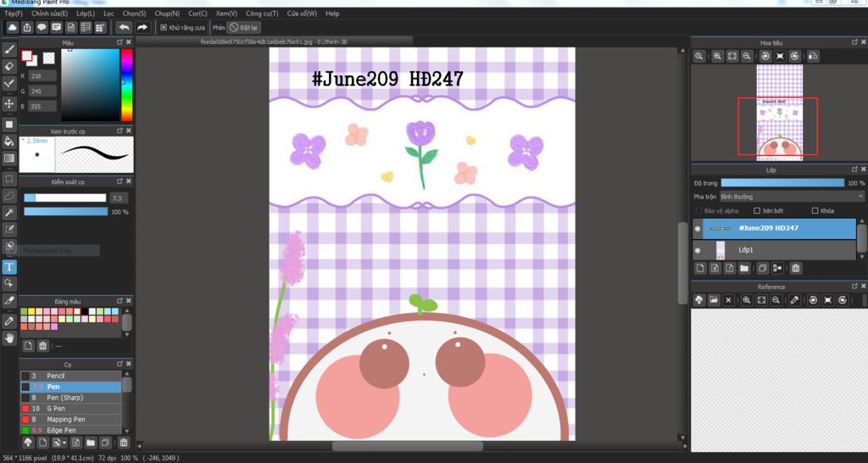Add a new layer in the Lớp panel
The image size is (868, 463).
[x=700, y=268]
